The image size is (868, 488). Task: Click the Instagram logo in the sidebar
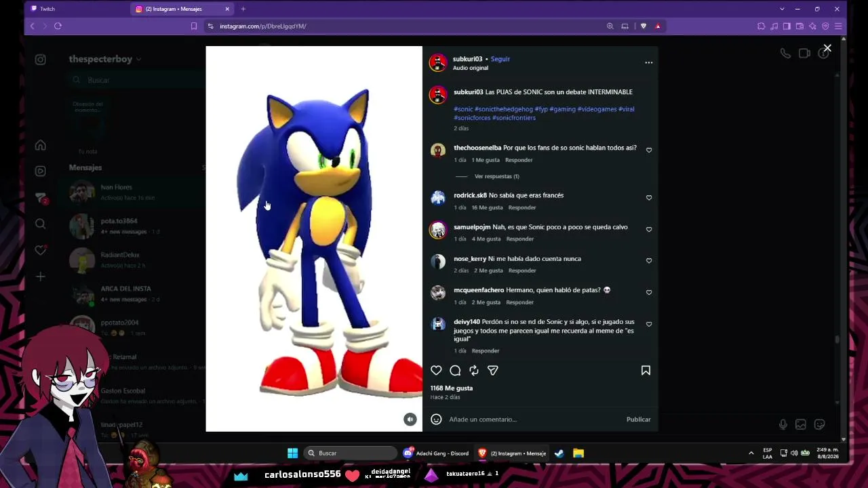[41, 60]
